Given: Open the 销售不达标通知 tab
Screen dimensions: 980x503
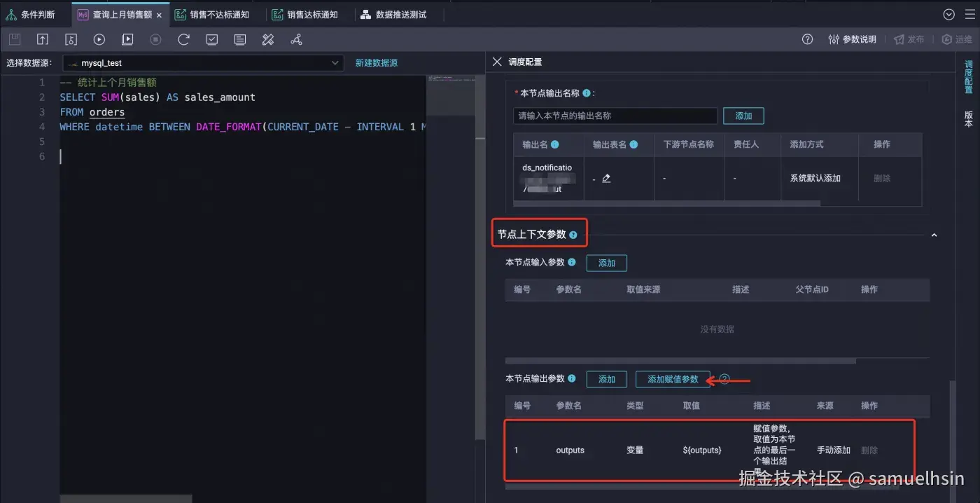Looking at the screenshot, I should [x=212, y=14].
